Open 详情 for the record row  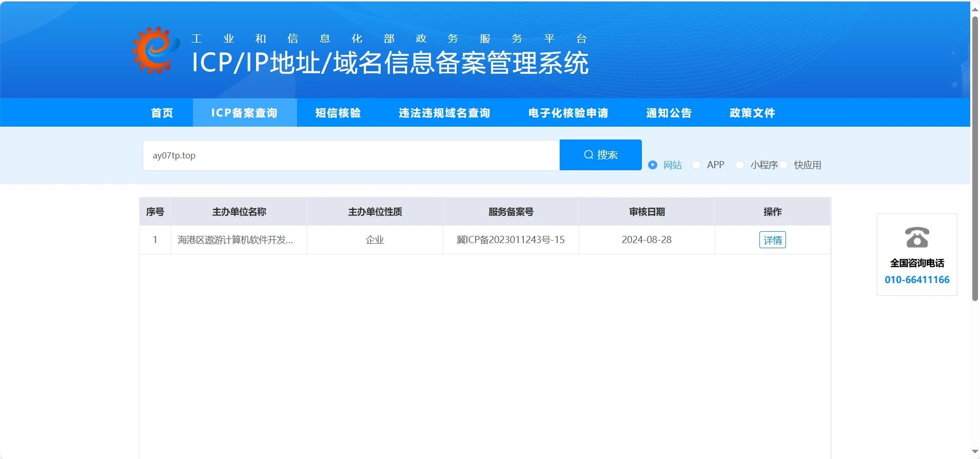pos(773,240)
